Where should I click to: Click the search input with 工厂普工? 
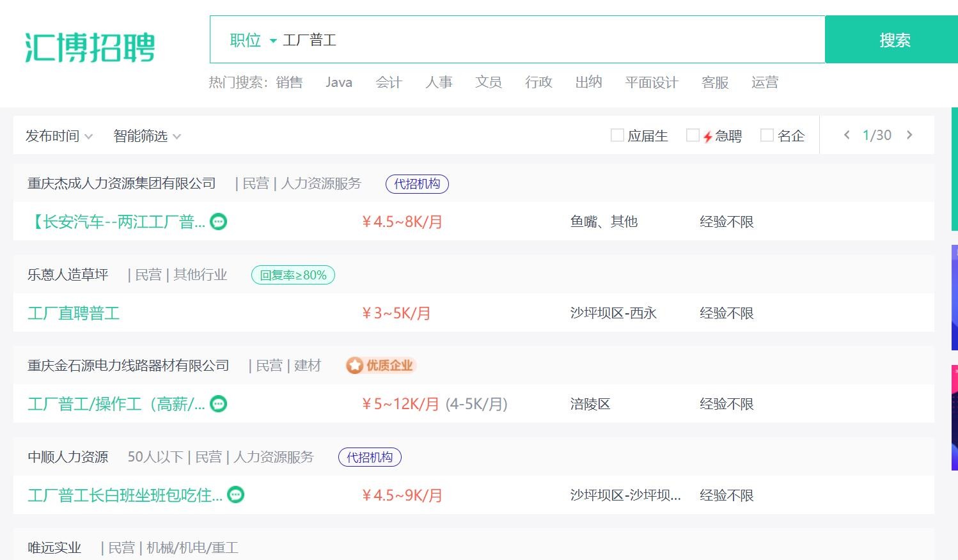550,40
